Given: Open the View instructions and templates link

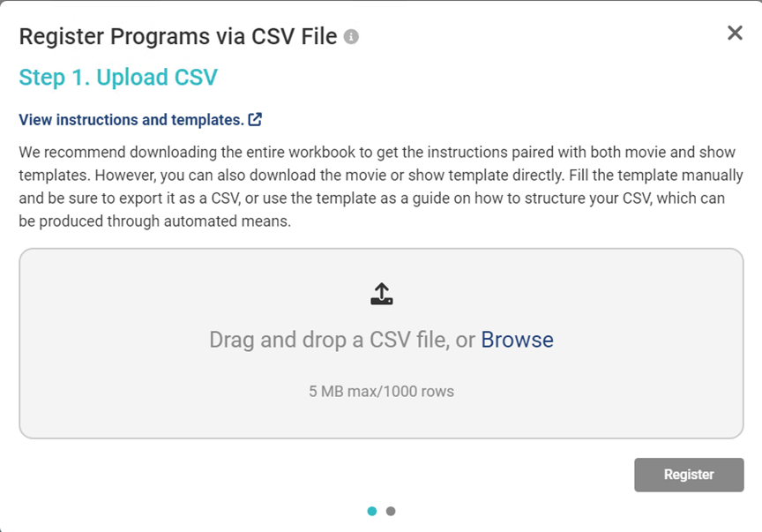Looking at the screenshot, I should point(131,119).
